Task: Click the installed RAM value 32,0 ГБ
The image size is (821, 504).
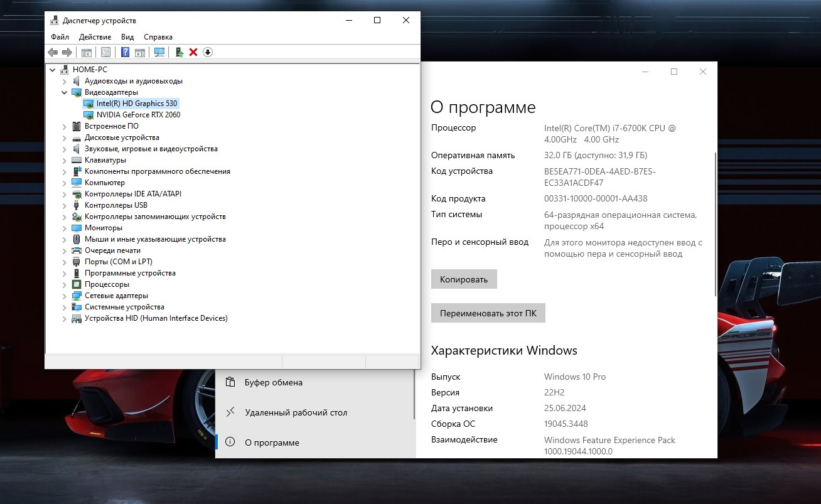Action: point(596,155)
